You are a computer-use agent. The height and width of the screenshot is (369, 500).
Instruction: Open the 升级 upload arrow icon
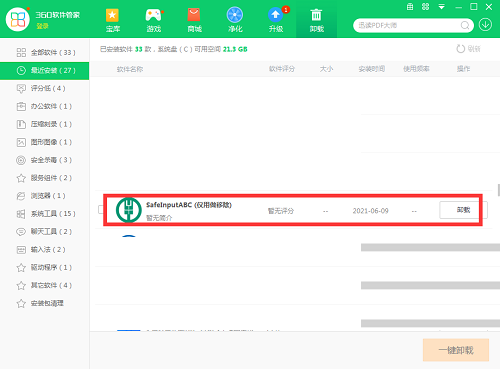coord(275,15)
